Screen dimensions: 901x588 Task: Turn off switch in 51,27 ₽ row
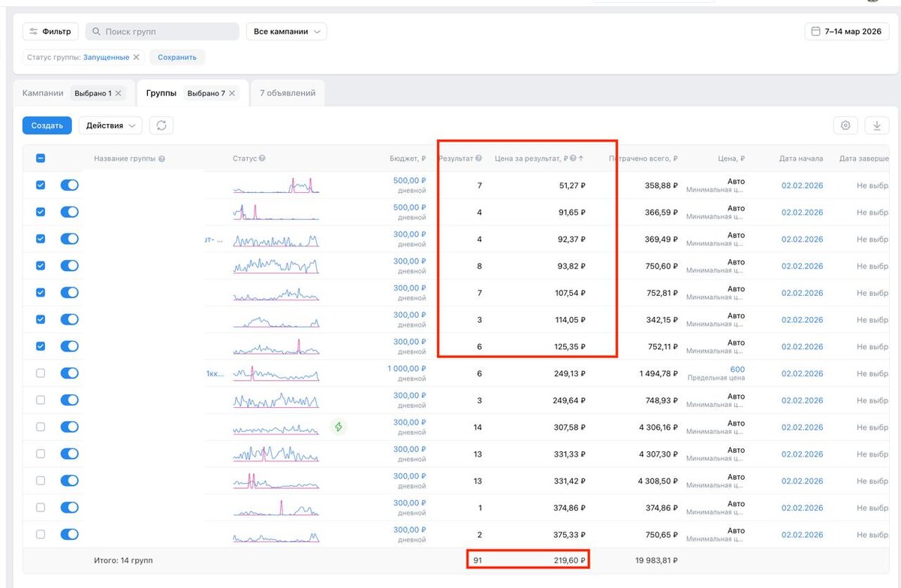pos(69,185)
